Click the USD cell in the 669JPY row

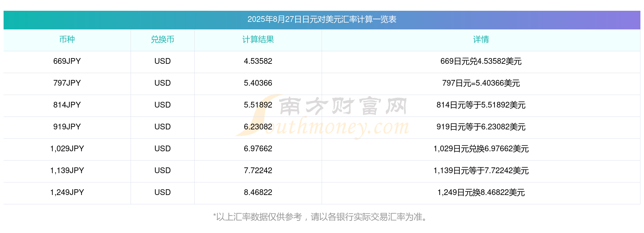162,61
